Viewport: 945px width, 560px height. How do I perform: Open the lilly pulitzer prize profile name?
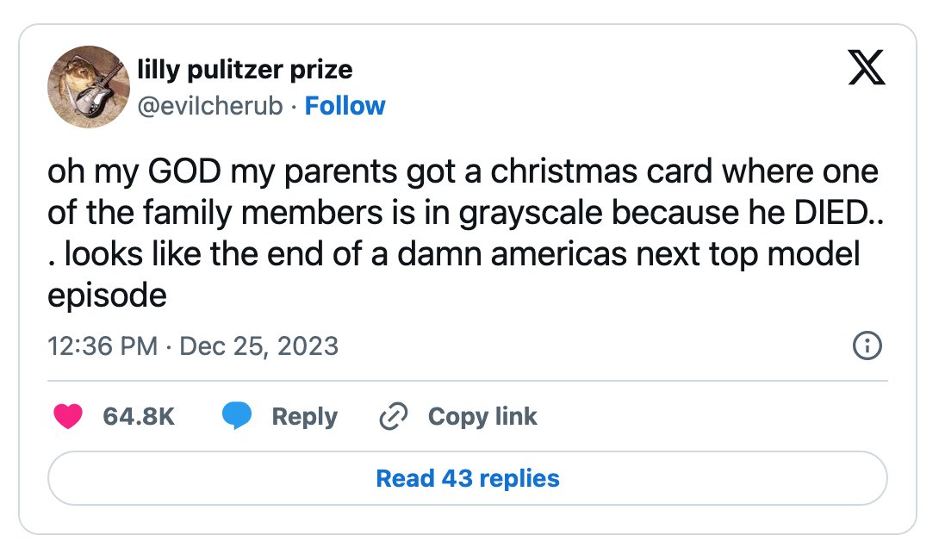pos(245,69)
